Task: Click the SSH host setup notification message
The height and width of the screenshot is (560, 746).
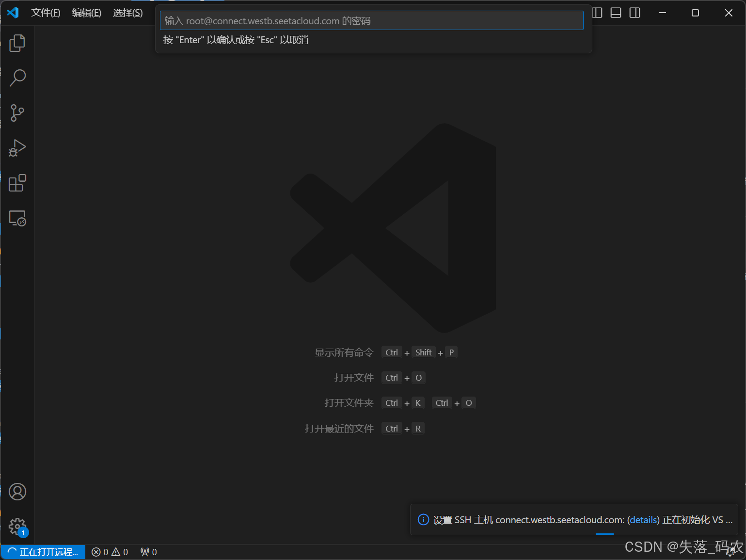Action: click(x=583, y=520)
